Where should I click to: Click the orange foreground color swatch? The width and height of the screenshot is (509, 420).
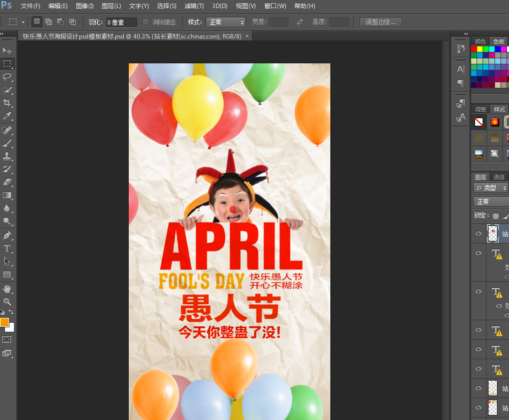[4, 322]
